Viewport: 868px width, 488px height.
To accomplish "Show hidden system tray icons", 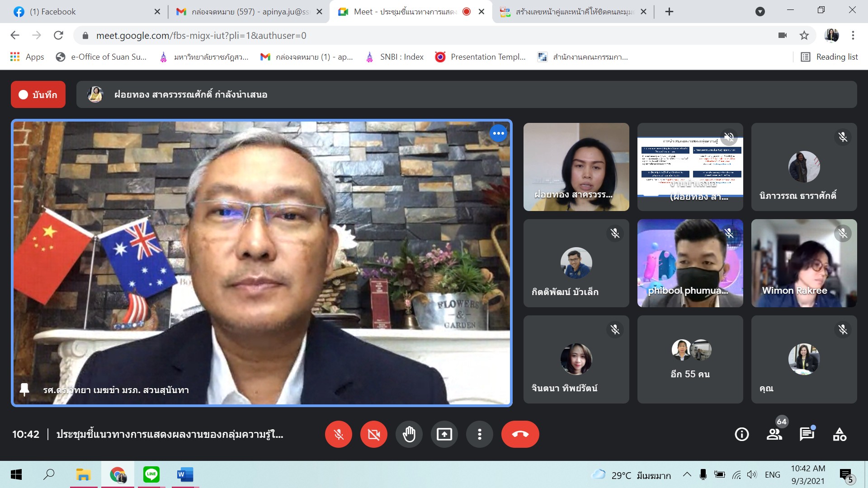I will [x=687, y=474].
